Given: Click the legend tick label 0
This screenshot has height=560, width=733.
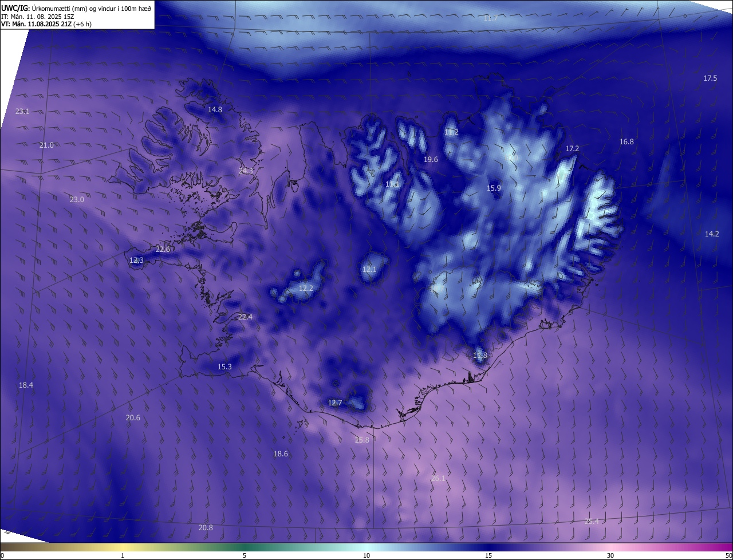Looking at the screenshot, I should (x=2, y=555).
